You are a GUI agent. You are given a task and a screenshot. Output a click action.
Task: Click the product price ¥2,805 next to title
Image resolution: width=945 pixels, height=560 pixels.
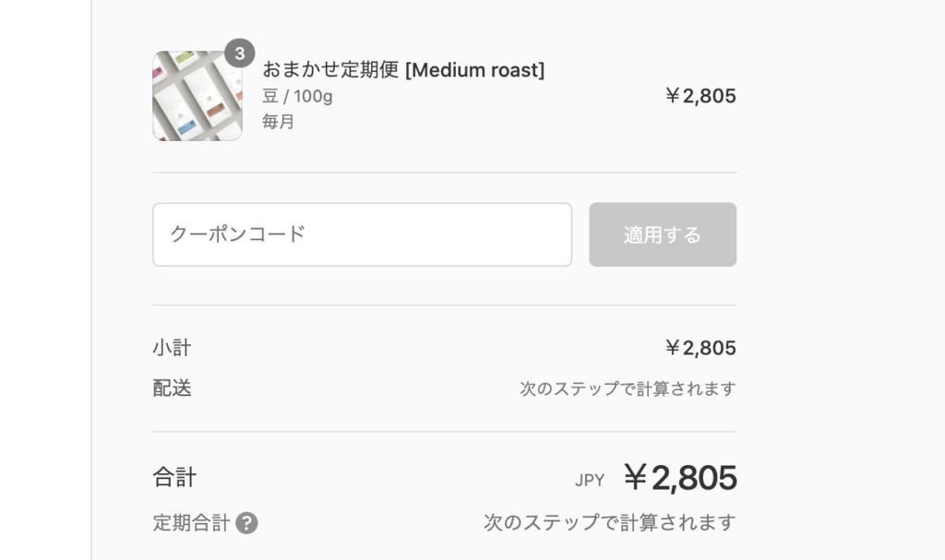(x=700, y=96)
